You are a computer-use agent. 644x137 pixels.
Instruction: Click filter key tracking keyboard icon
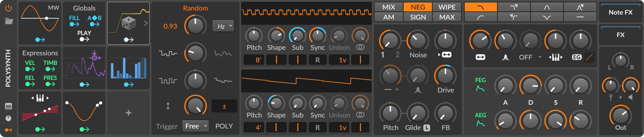click(555, 57)
